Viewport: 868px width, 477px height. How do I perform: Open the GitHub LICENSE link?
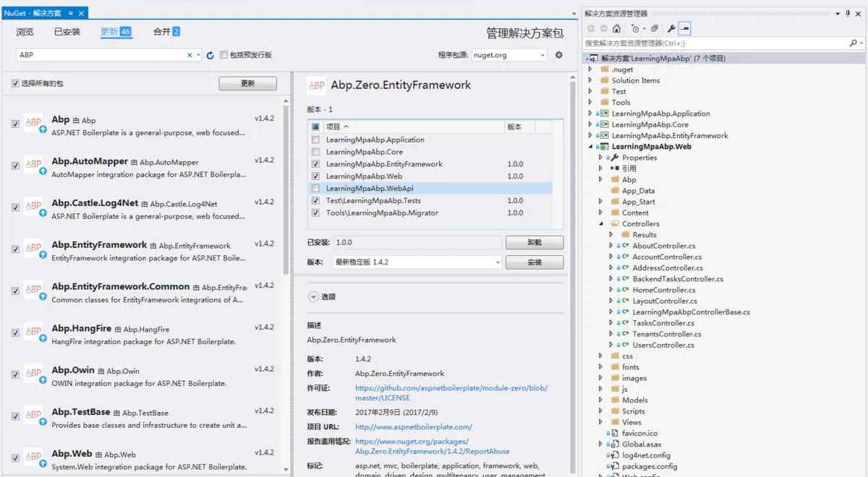tap(451, 393)
